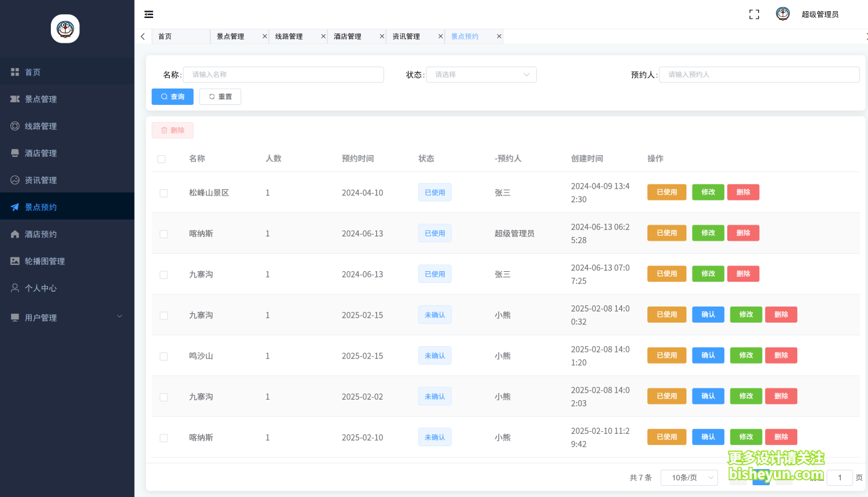The image size is (868, 497).
Task: Focus the 名称 search input field
Action: 283,74
